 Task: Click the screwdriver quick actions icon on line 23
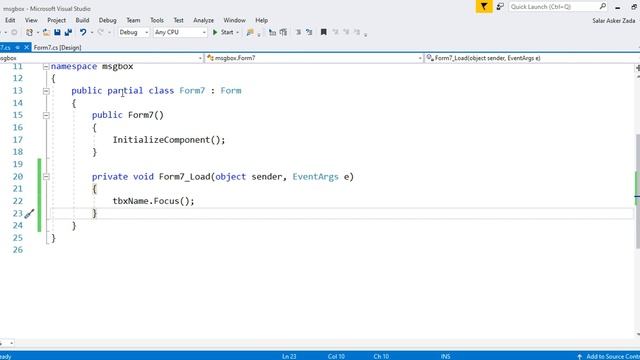pyautogui.click(x=29, y=213)
